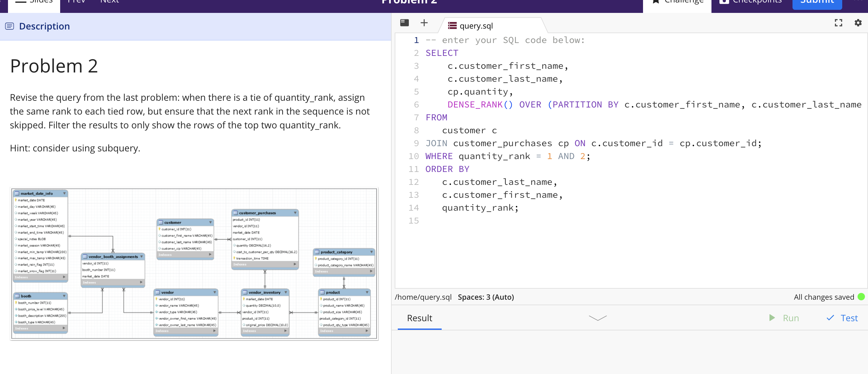Toggle fullscreen with the expand icon

839,23
